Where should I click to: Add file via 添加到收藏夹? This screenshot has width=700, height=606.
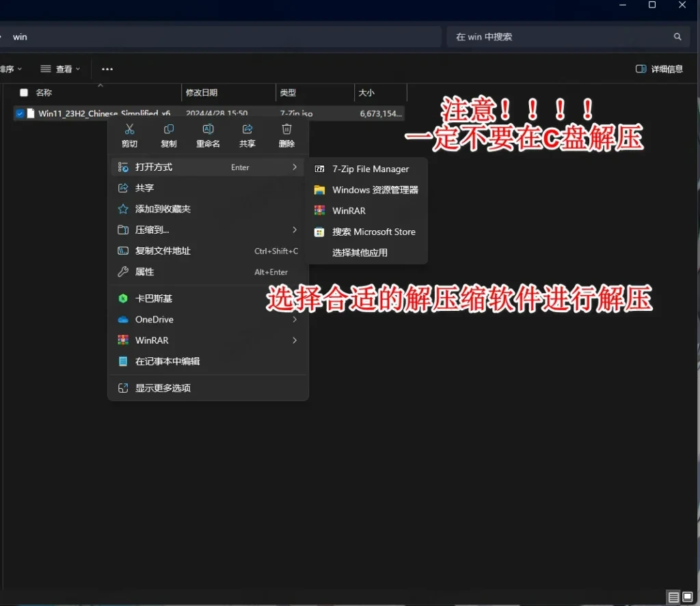(208, 209)
